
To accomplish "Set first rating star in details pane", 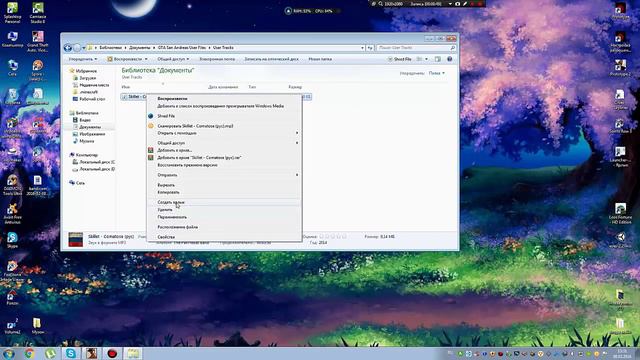I will click(322, 237).
